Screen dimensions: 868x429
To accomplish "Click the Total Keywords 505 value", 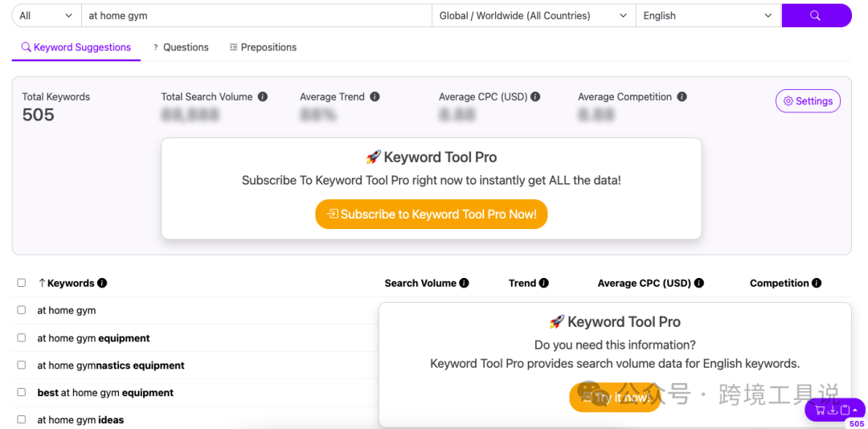I will [x=39, y=115].
